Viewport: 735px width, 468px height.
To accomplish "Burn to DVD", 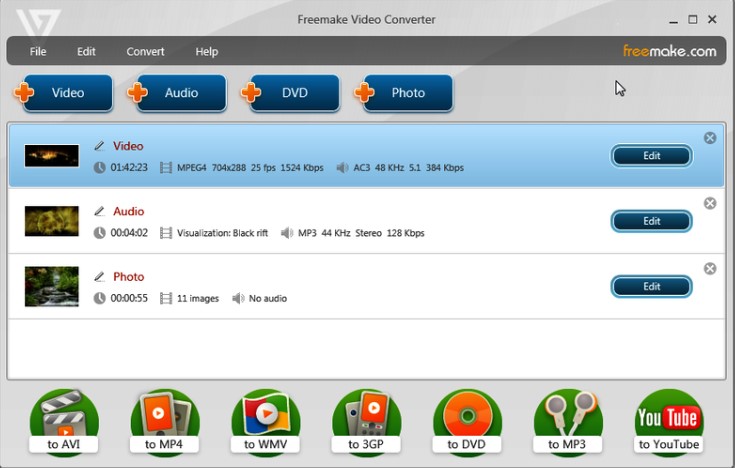I will coord(467,422).
